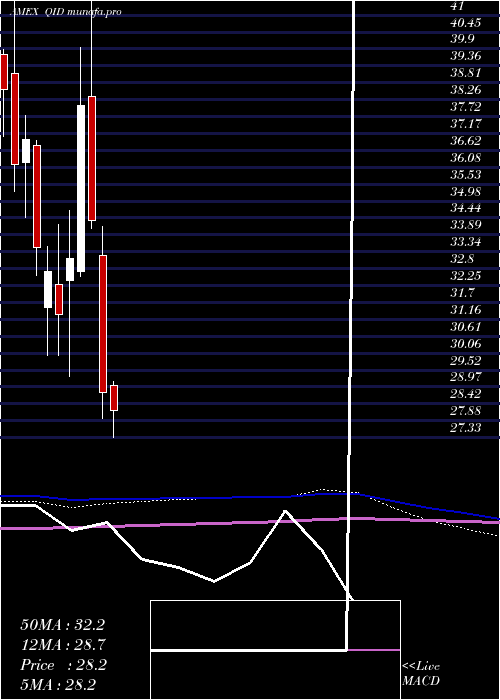500x700 pixels.
Task: Click the 38.81 price axis label
Action: coord(466,73)
